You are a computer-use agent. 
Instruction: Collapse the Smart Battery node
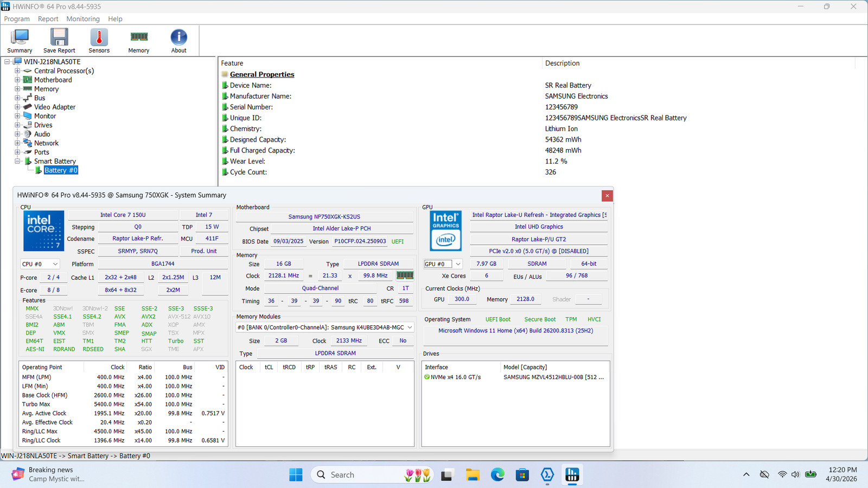pos(17,161)
